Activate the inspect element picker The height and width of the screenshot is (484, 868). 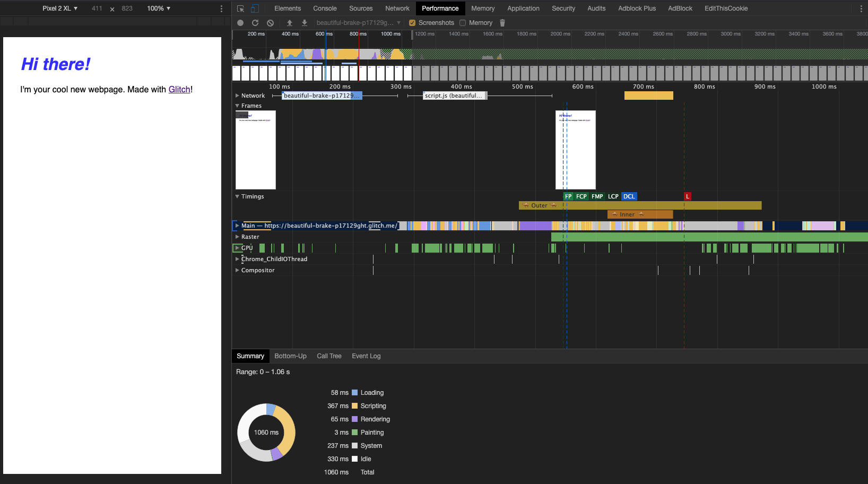pos(240,8)
